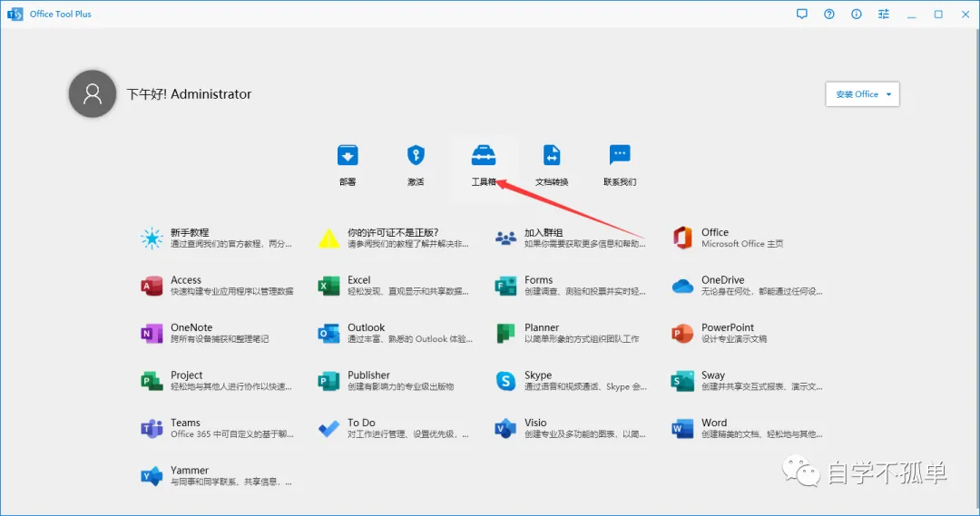Click the Visio title text
Screen dimensions: 980x516
tap(535, 423)
